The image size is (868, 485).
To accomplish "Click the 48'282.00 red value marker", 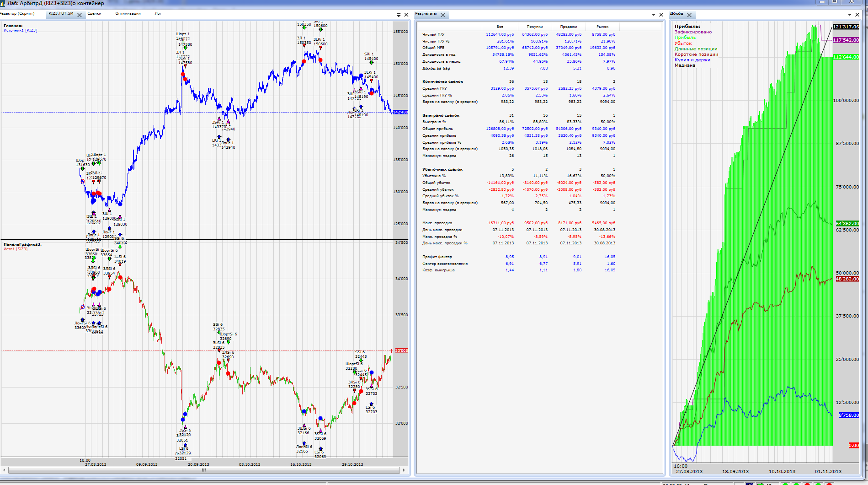I will coord(847,279).
